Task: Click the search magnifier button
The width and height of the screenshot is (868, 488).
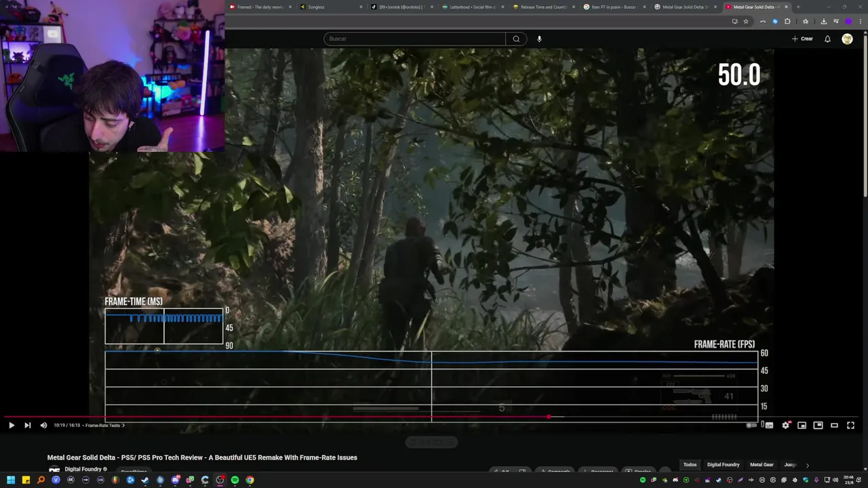Action: [516, 39]
